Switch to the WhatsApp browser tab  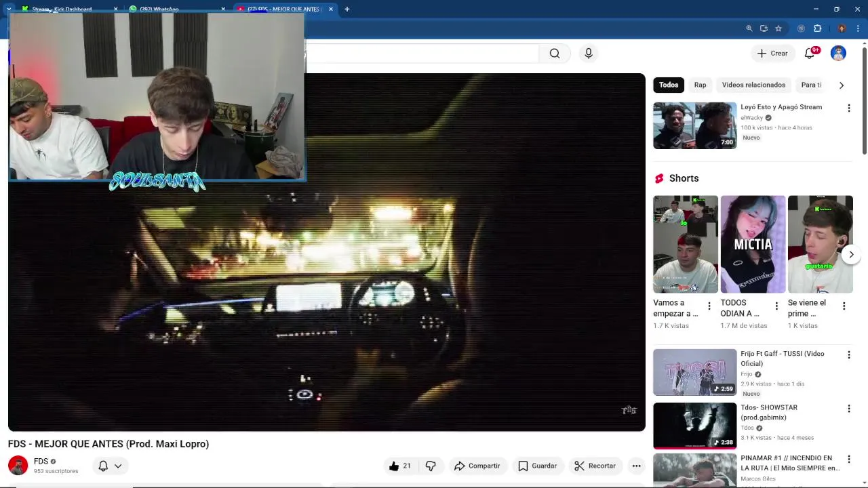[176, 9]
